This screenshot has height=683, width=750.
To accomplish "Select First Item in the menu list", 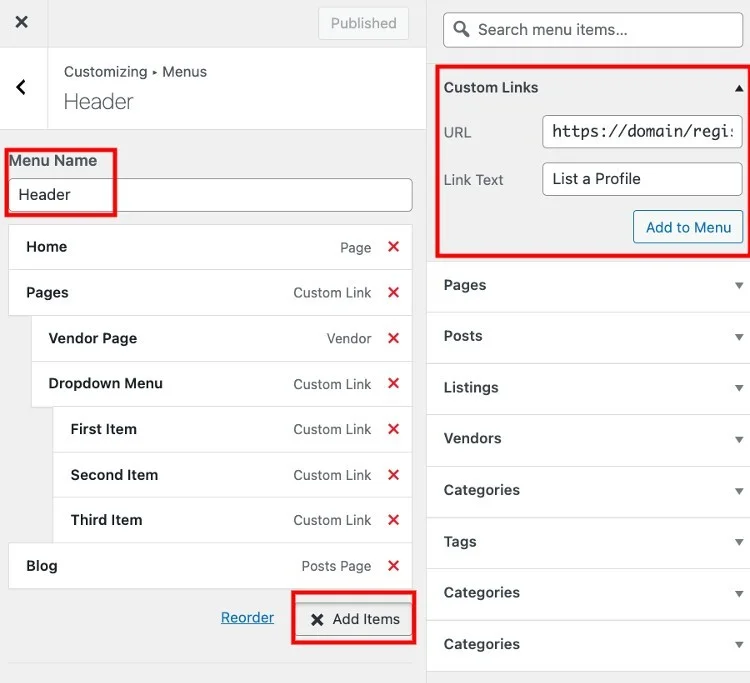I will (x=232, y=430).
